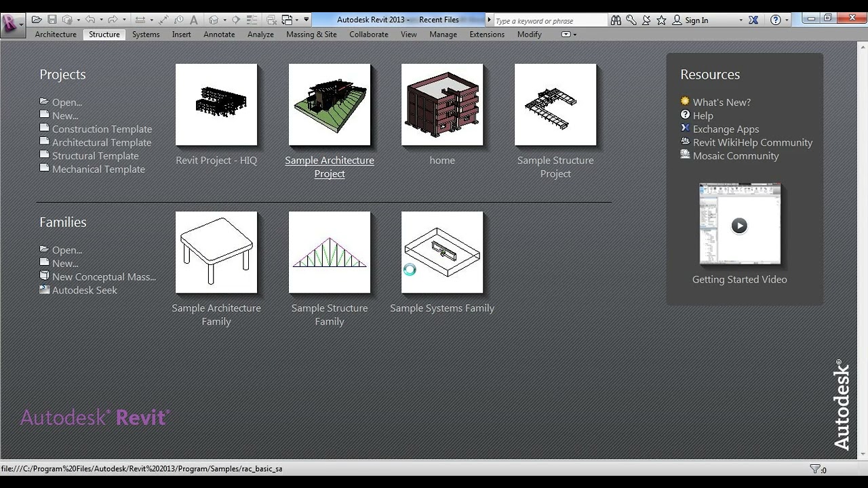The width and height of the screenshot is (868, 488).
Task: Expand the 3D View dropdown arrow
Action: [224, 20]
